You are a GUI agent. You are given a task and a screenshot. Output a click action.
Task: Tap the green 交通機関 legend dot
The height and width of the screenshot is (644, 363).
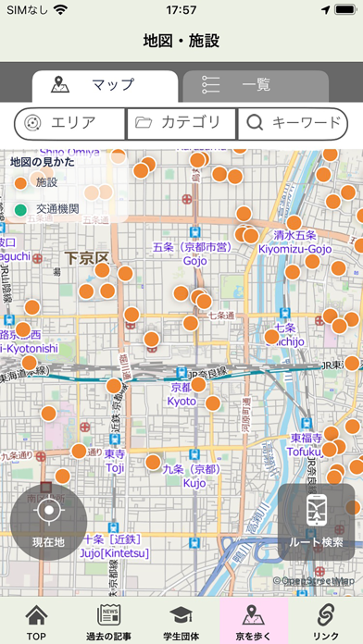pos(20,210)
